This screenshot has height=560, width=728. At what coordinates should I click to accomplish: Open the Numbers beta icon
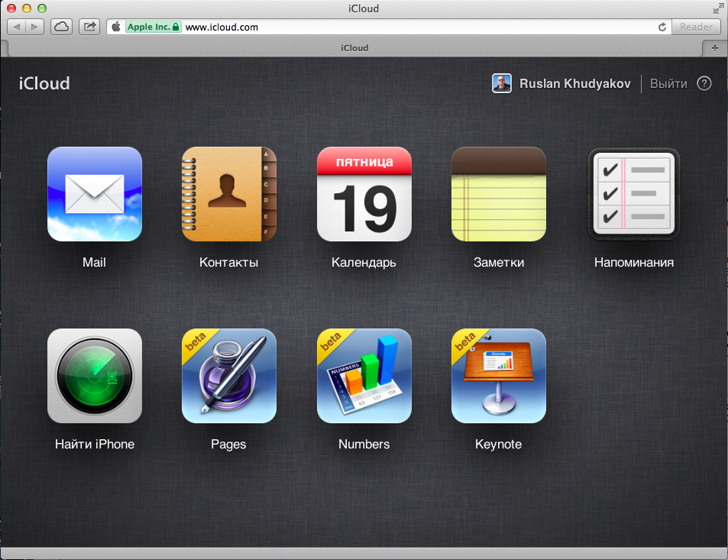click(x=364, y=376)
